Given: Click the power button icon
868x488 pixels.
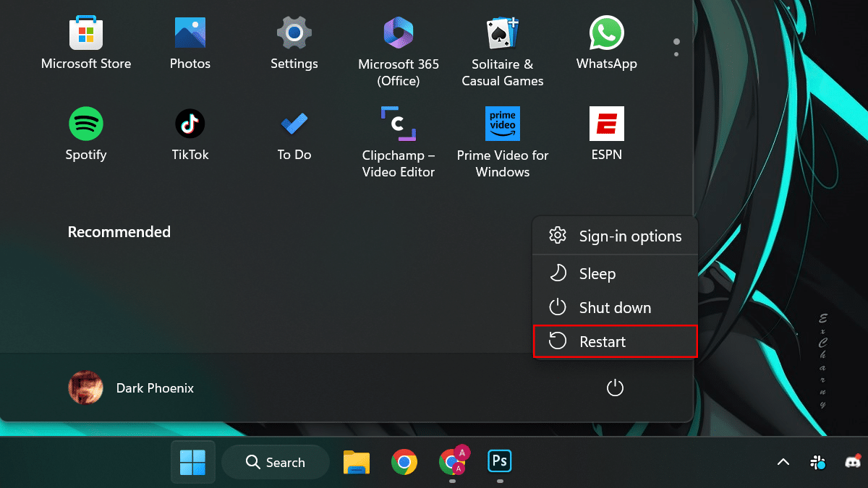Looking at the screenshot, I should (615, 388).
